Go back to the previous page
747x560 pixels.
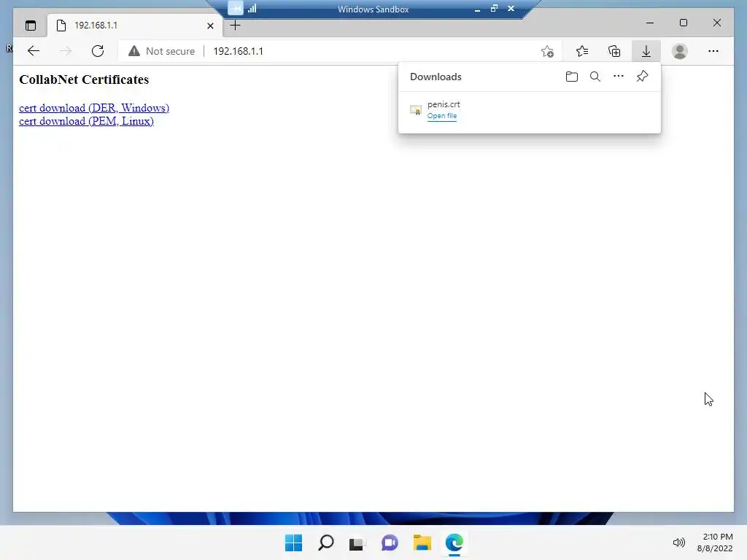click(34, 51)
